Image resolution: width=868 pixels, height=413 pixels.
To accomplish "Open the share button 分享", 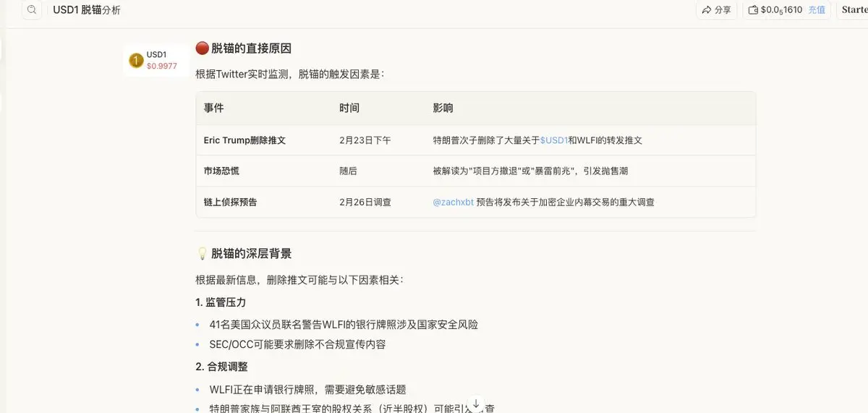I will point(716,10).
